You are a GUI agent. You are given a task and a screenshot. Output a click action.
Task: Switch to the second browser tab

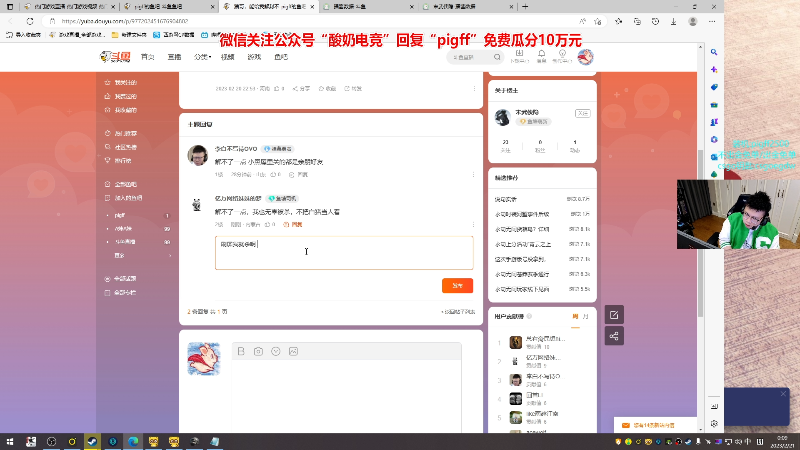click(x=169, y=7)
